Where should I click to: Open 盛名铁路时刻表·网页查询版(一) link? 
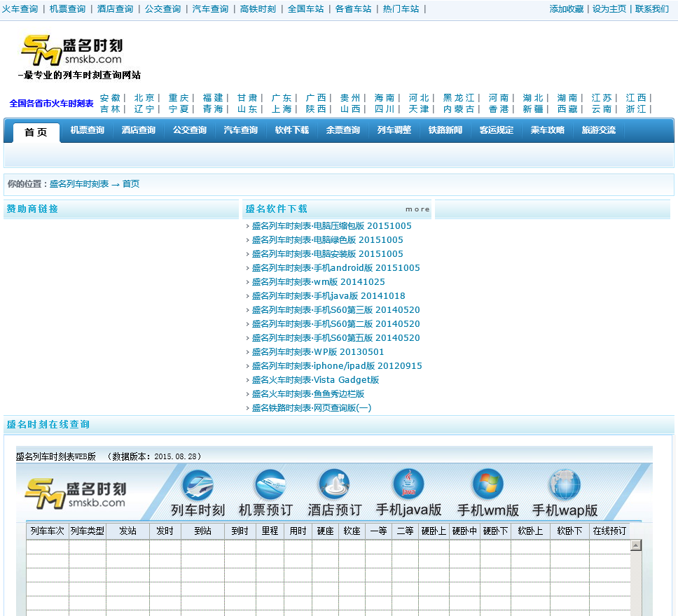point(311,408)
